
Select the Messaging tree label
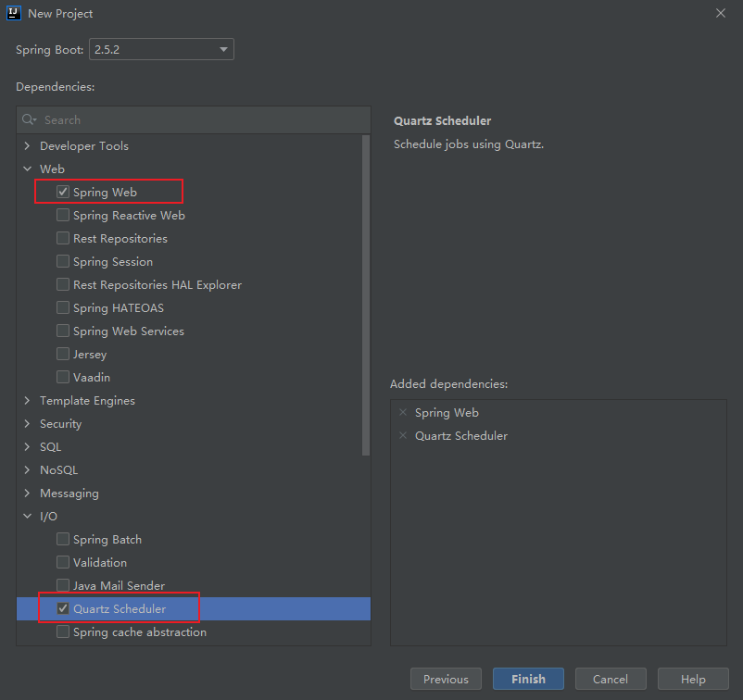(69, 493)
